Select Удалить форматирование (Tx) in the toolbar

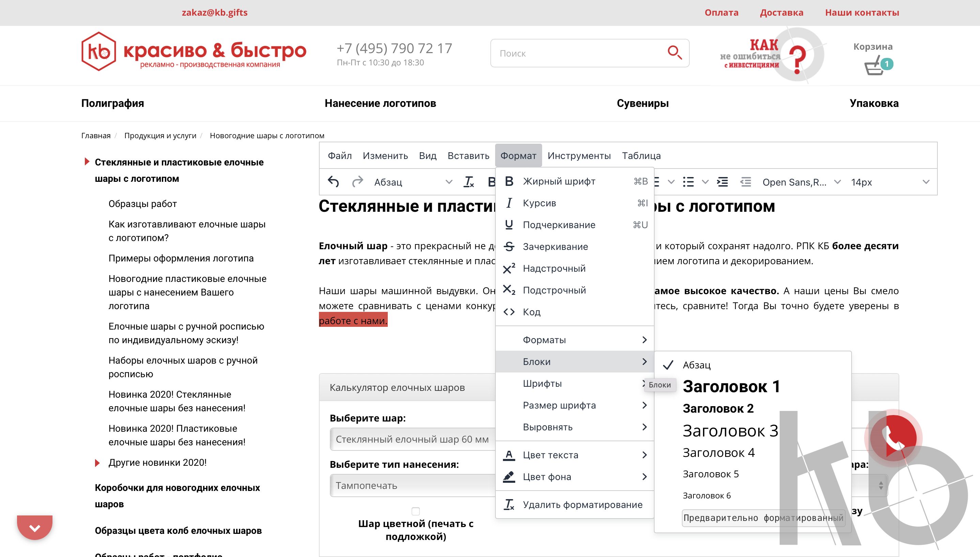click(469, 182)
